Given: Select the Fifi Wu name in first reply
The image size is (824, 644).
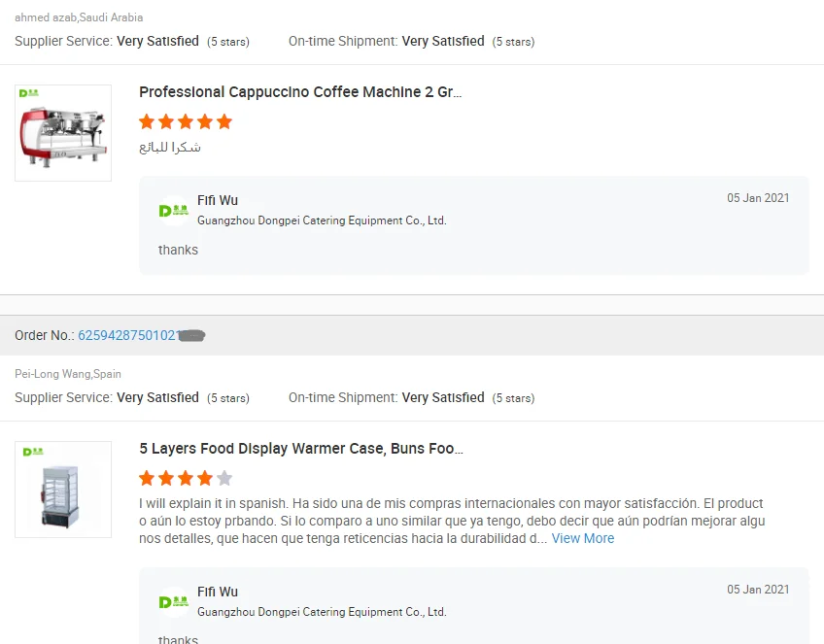Looking at the screenshot, I should tap(218, 201).
